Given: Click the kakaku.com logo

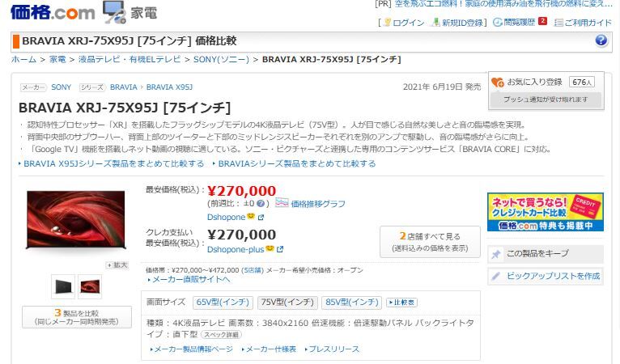Looking at the screenshot, I should [52, 12].
